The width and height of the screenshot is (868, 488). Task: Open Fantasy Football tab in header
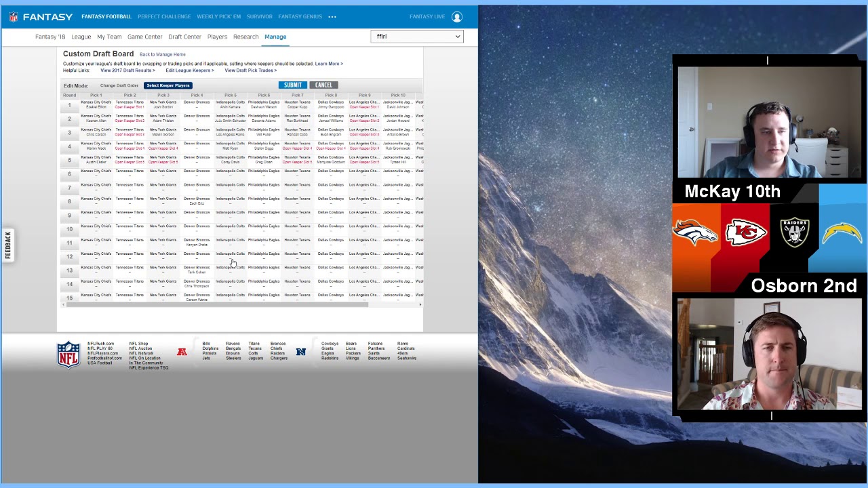coord(106,16)
